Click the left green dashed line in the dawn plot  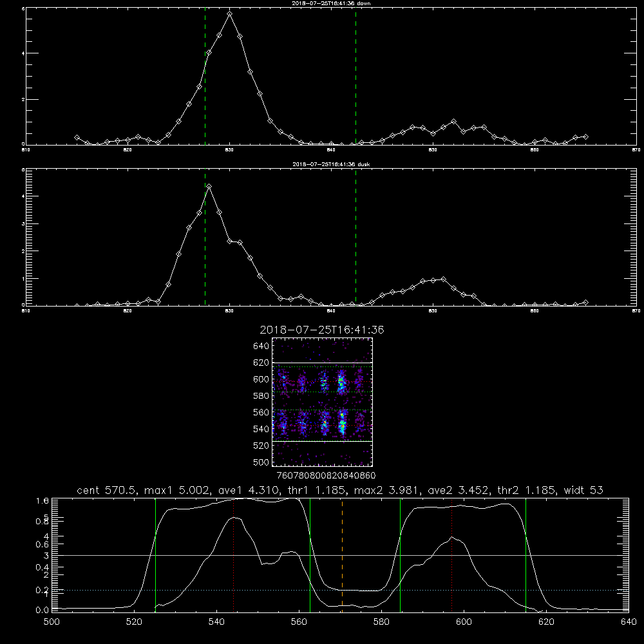pos(205,76)
